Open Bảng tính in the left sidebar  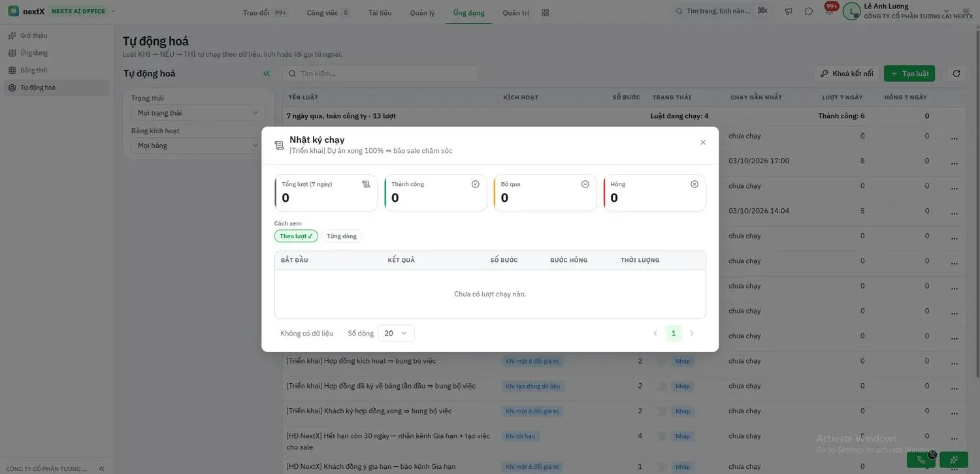[57, 70]
